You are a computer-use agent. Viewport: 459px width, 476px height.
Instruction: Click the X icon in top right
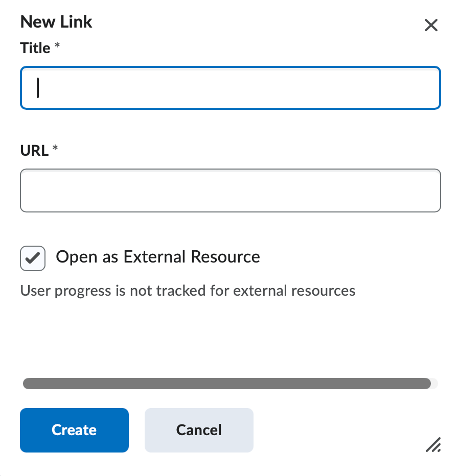click(x=431, y=25)
